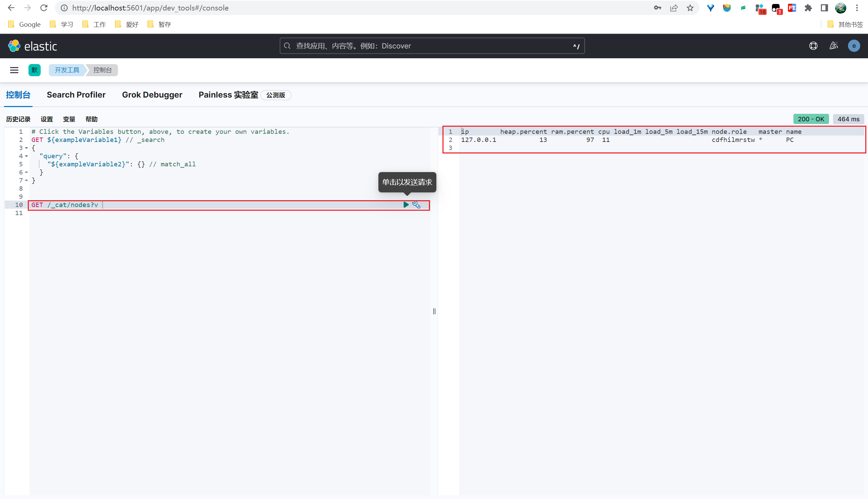Click the 200 - OK status badge
The image size is (868, 499).
point(811,119)
